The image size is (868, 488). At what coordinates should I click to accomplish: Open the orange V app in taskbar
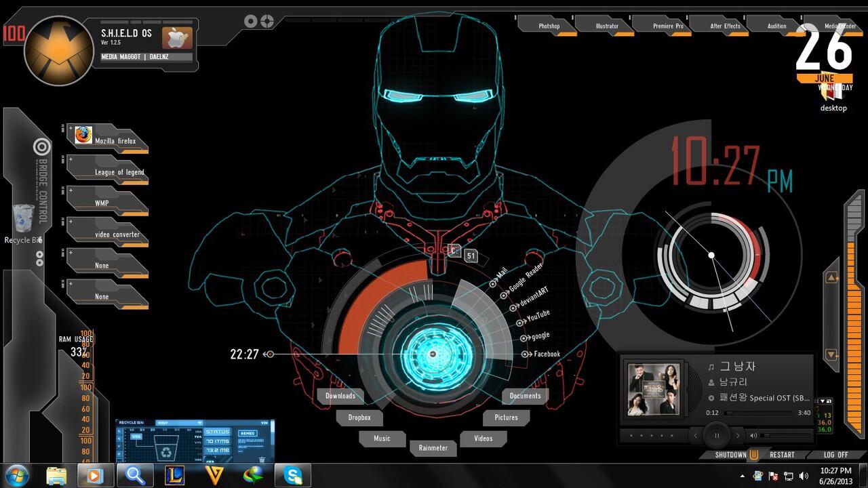(214, 476)
